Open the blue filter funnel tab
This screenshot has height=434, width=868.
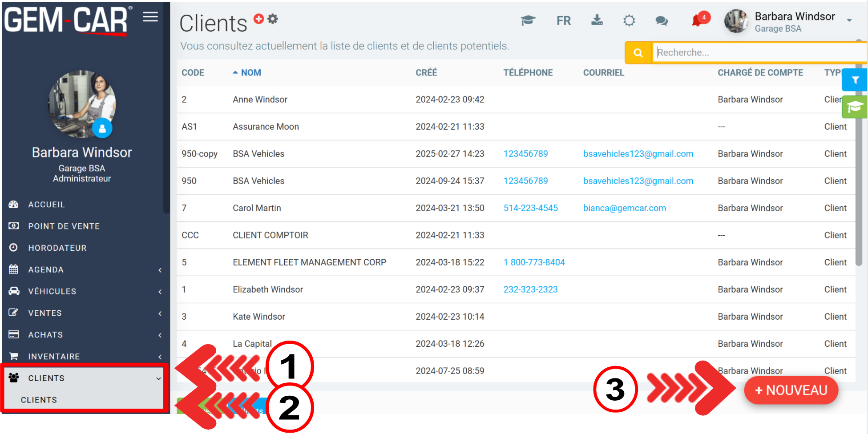pos(855,80)
